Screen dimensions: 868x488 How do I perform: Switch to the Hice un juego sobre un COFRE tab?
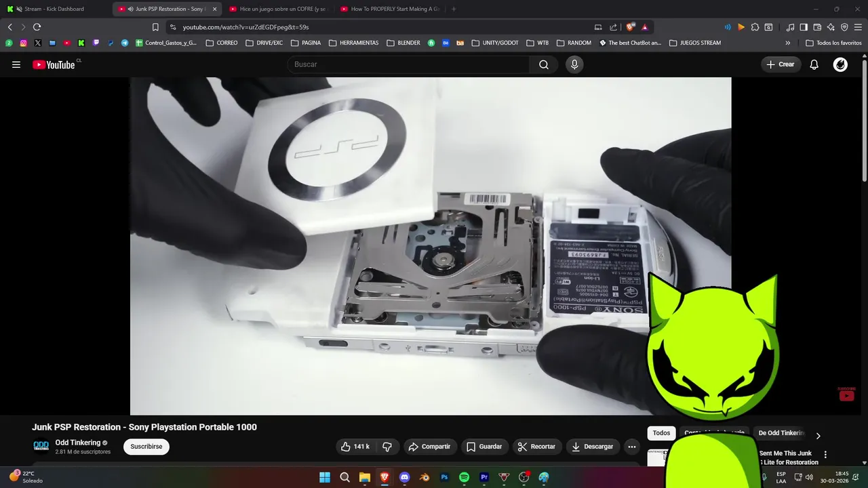[x=277, y=9]
